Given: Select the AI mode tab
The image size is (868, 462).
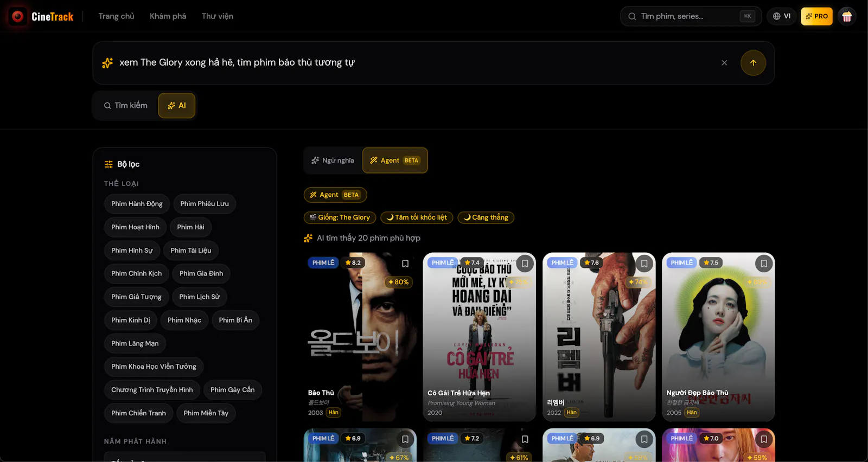Looking at the screenshot, I should point(177,105).
